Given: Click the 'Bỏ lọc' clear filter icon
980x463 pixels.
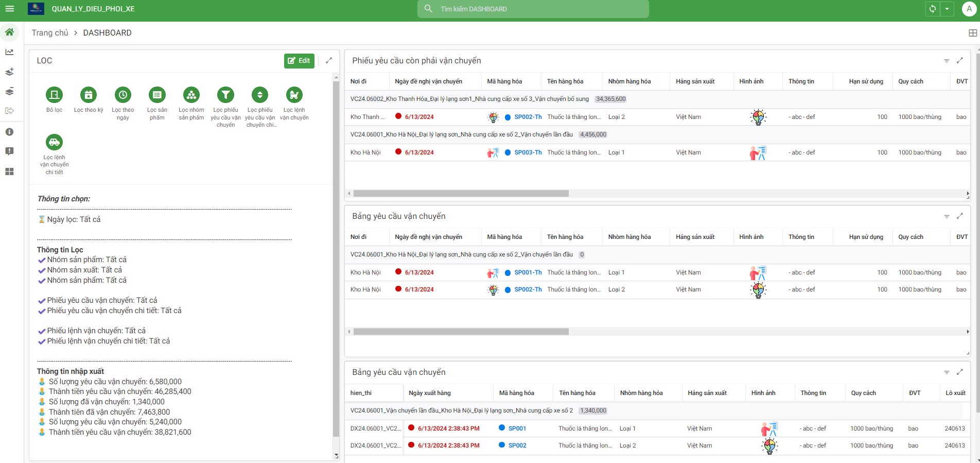Looking at the screenshot, I should coord(54,95).
